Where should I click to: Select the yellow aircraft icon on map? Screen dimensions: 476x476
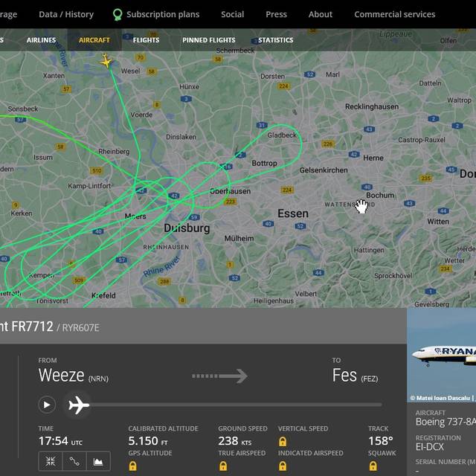tap(106, 61)
